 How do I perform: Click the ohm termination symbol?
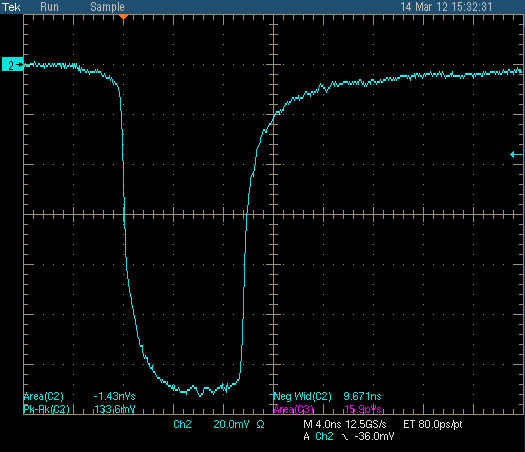260,425
